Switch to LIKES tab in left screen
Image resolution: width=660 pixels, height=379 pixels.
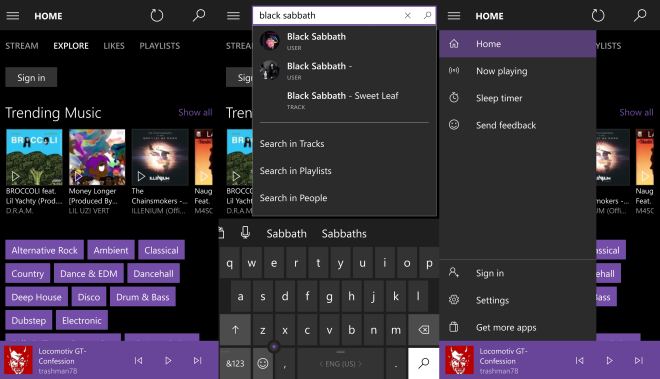(x=114, y=46)
